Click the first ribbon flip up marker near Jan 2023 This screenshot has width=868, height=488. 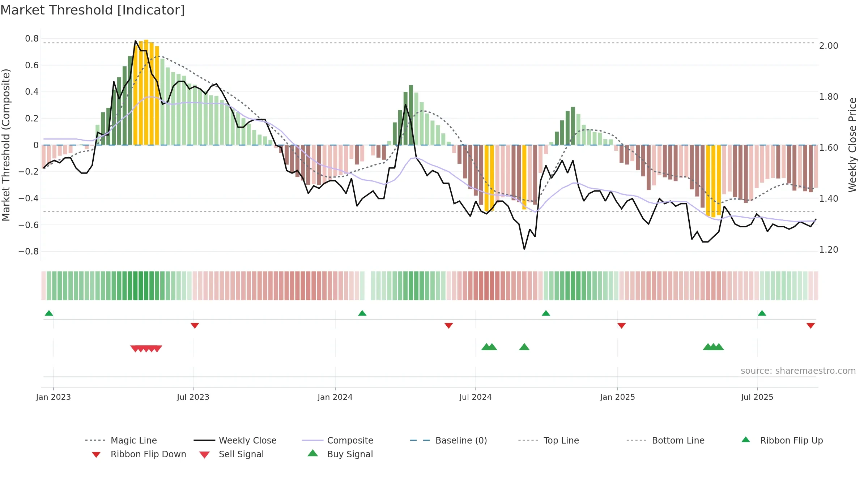[49, 313]
